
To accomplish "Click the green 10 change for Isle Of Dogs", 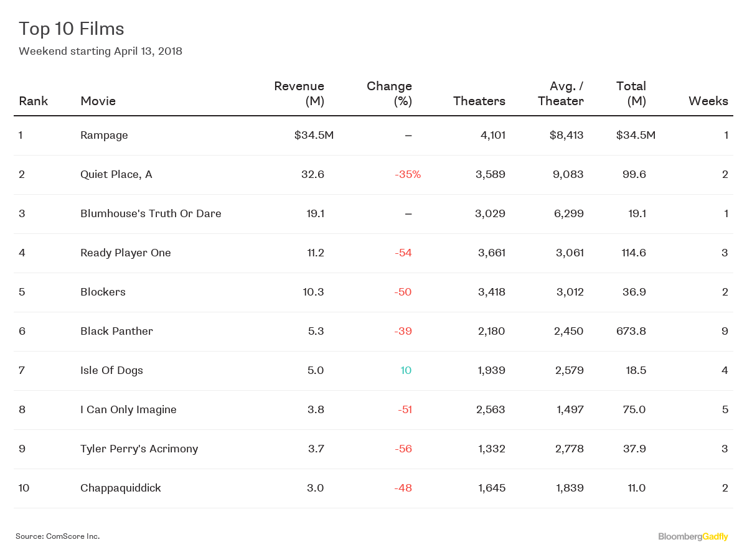I will click(x=406, y=370).
